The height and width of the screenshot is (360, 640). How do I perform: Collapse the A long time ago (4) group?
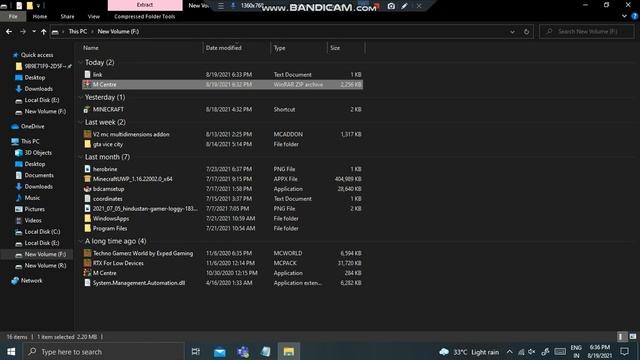[80, 241]
